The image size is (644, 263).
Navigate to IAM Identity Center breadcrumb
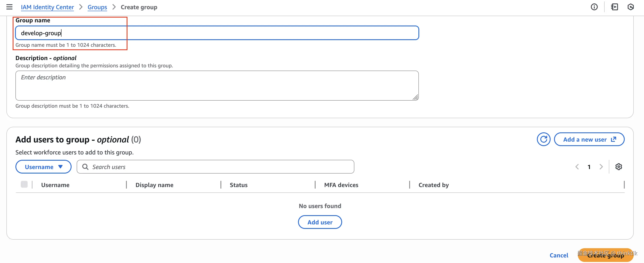point(47,7)
